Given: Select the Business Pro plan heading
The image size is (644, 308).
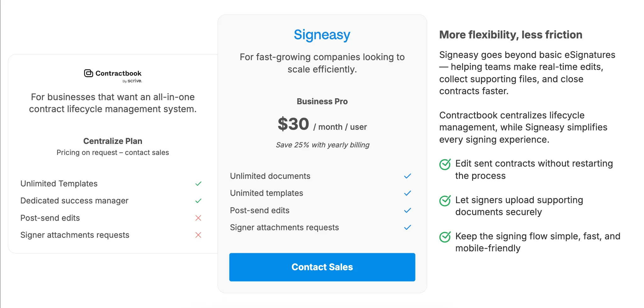Looking at the screenshot, I should point(322,101).
